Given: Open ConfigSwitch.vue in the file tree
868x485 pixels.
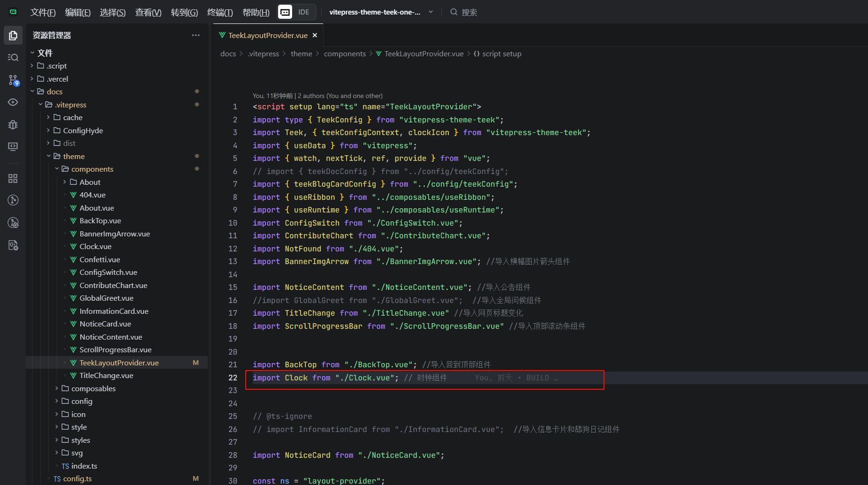Looking at the screenshot, I should click(108, 272).
